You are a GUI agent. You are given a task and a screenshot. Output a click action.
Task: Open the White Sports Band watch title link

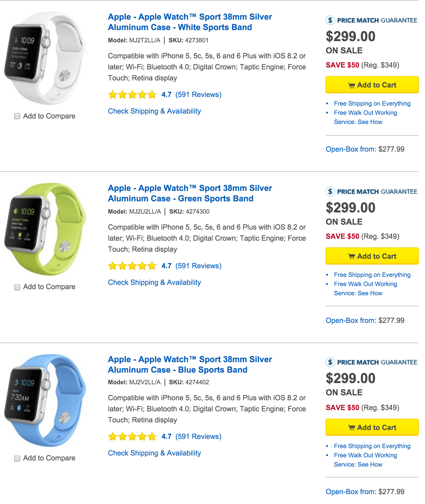click(190, 22)
